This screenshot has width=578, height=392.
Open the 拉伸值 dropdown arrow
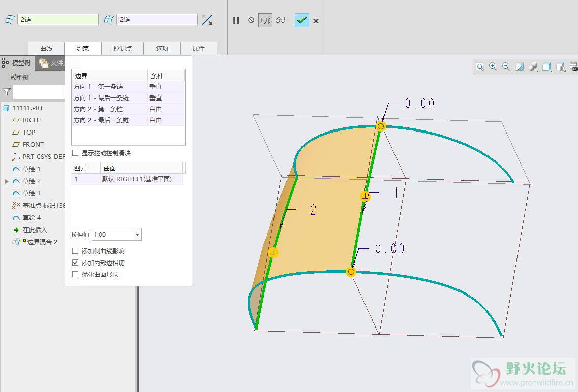coord(137,235)
